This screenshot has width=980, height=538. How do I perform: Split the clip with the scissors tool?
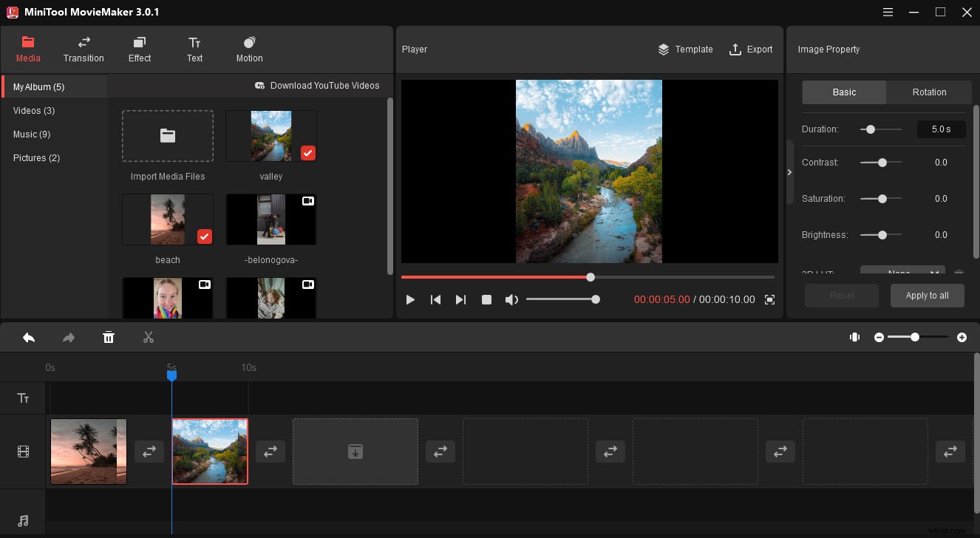(x=148, y=337)
